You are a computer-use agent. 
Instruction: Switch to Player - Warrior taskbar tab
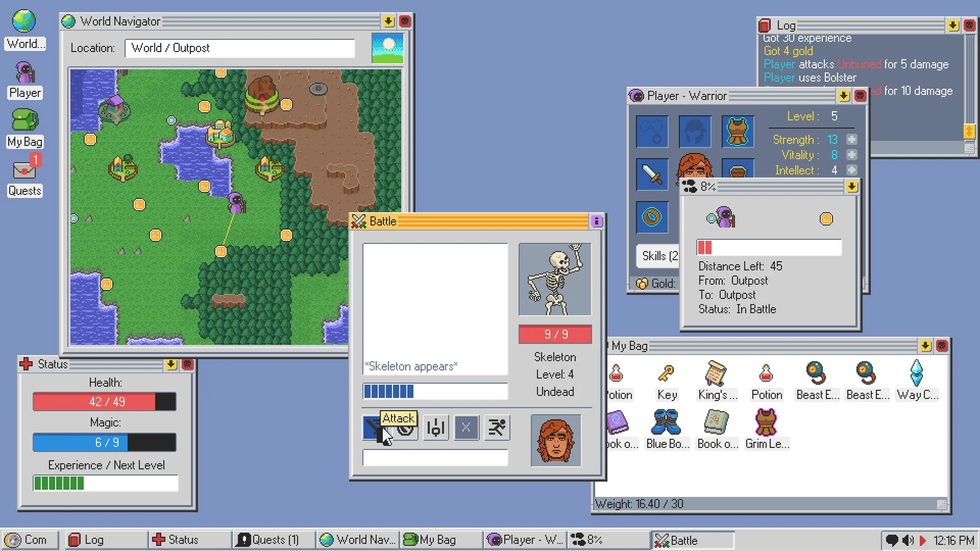[522, 540]
